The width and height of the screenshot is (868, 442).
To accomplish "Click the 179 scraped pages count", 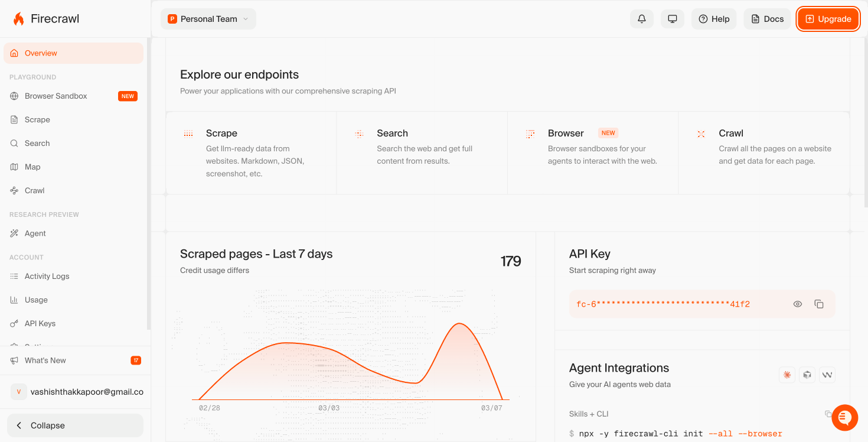I will point(511,261).
